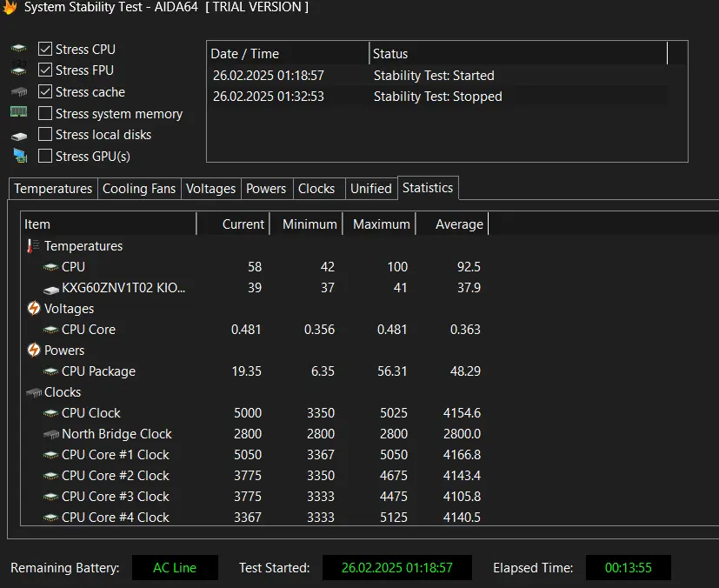This screenshot has height=588, width=719.
Task: Select the Statistics tab
Action: click(x=428, y=188)
